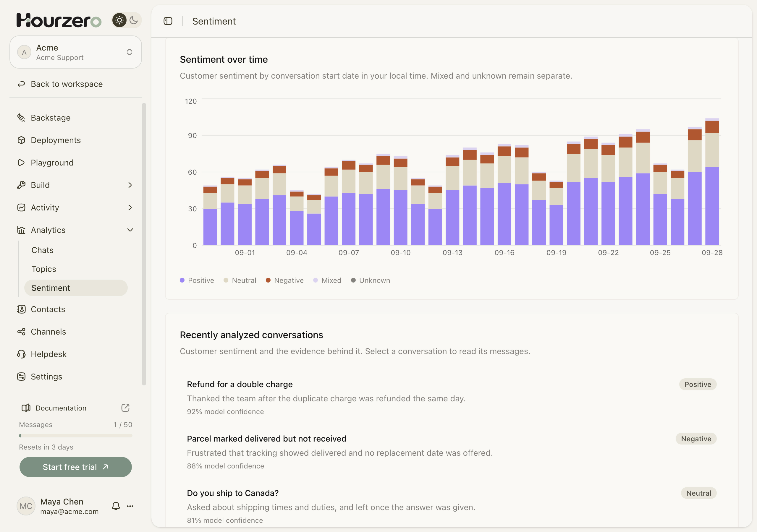757x532 pixels.
Task: Click the MC user avatar
Action: [26, 506]
